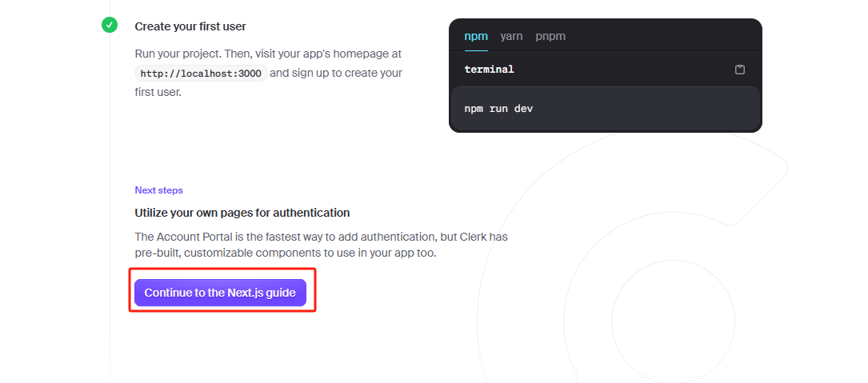Switch to the npm tab
868x383 pixels.
[476, 36]
